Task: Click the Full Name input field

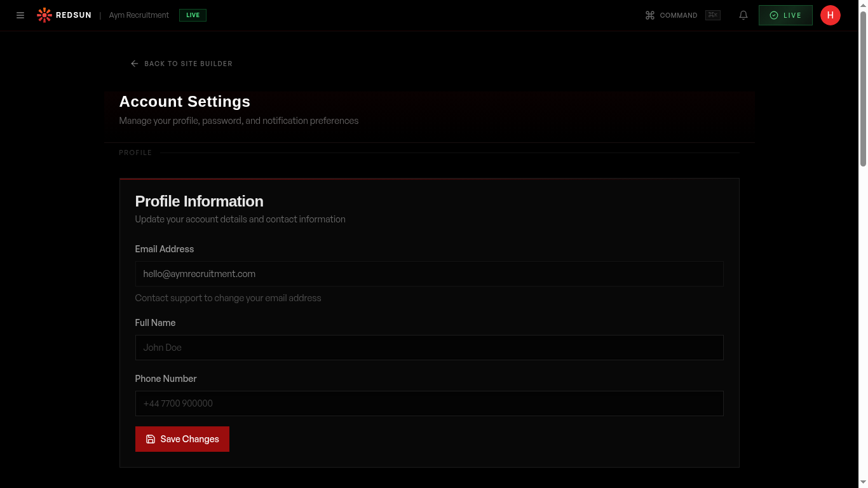Action: [x=429, y=348]
